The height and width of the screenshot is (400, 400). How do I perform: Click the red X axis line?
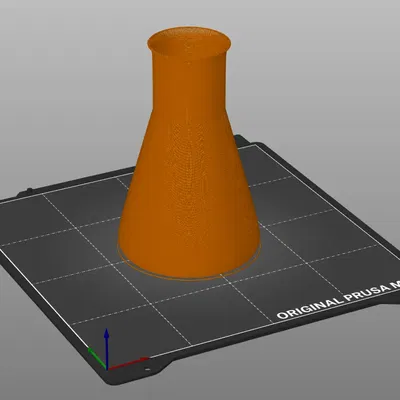[128, 363]
